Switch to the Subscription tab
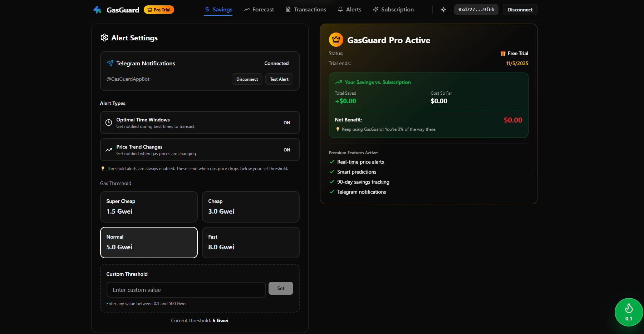 393,10
